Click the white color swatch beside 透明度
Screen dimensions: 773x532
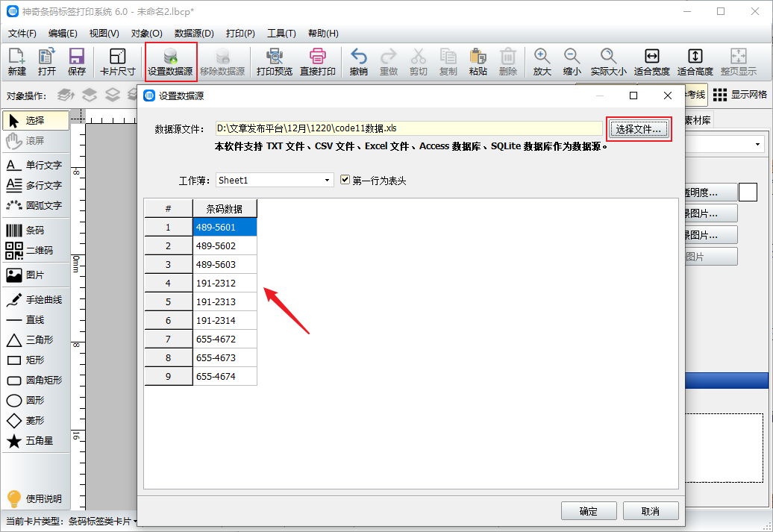pyautogui.click(x=748, y=193)
